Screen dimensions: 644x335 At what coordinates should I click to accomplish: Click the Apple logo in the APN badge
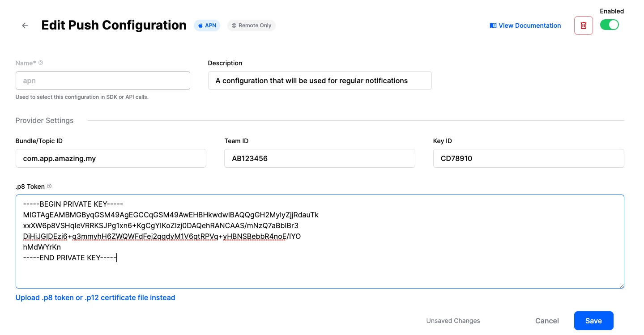(x=200, y=25)
